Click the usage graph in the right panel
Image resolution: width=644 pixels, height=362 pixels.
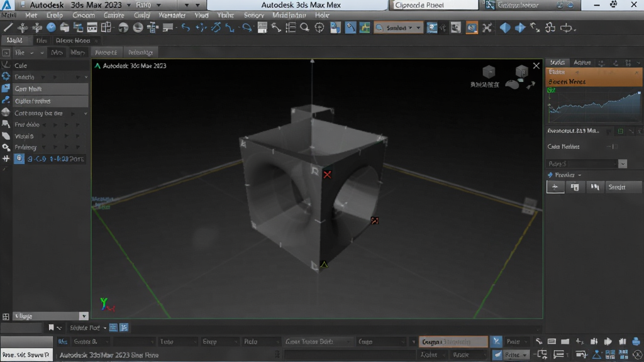tap(594, 105)
